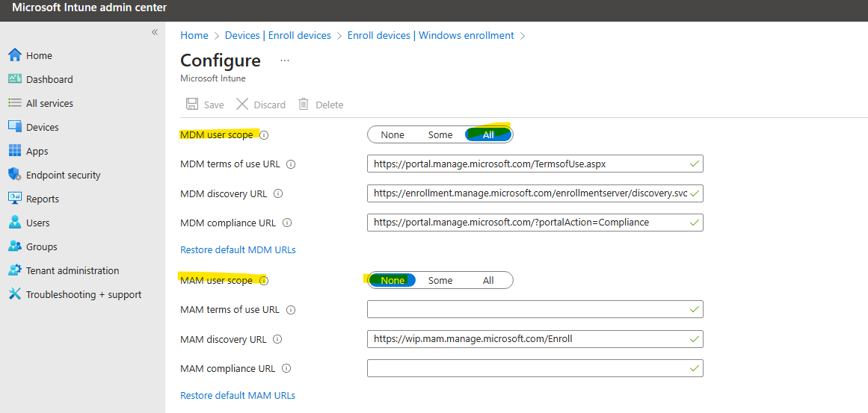Click the Apps label in sidebar
The width and height of the screenshot is (868, 413).
pyautogui.click(x=37, y=151)
